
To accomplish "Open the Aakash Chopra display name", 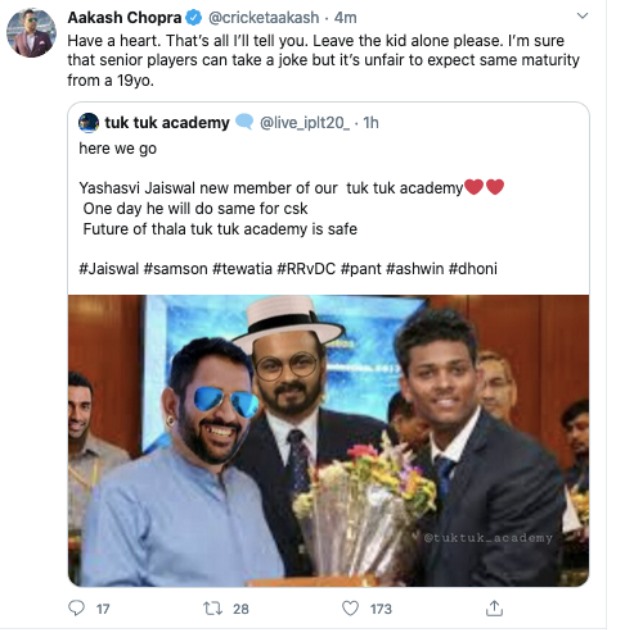I will pyautogui.click(x=124, y=17).
